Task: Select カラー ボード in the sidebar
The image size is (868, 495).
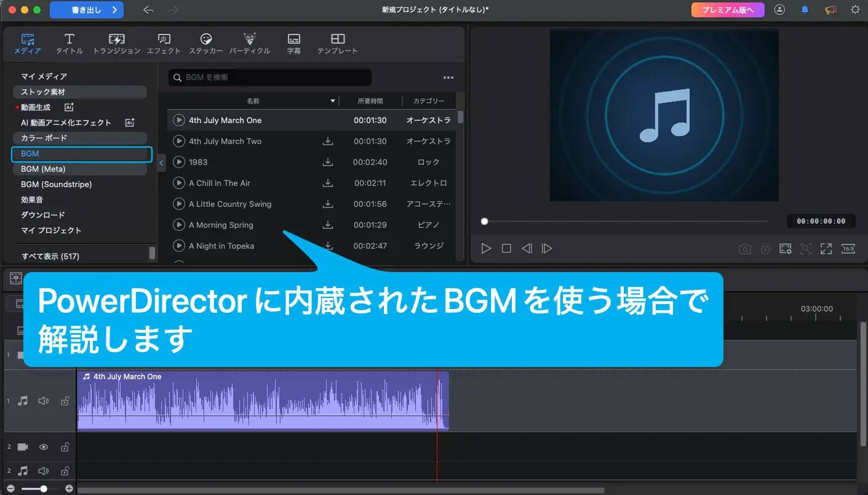Action: (80, 138)
